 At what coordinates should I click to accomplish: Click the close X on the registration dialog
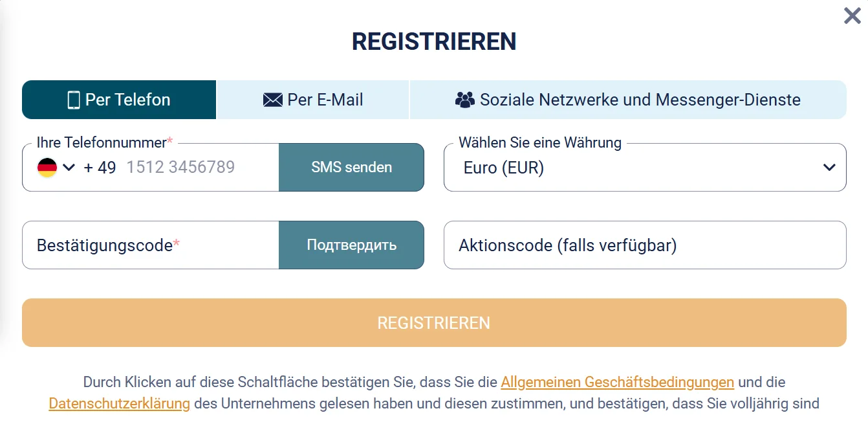(x=852, y=16)
